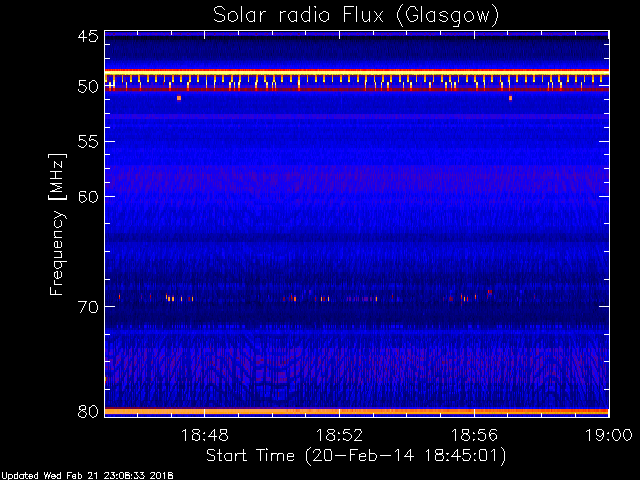Click the orange band at 80 MHz

(357, 411)
